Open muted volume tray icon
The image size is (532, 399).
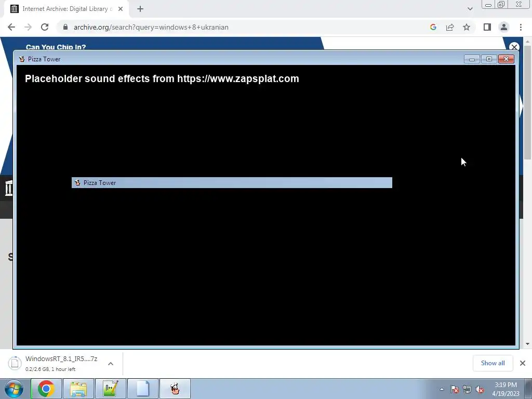(480, 389)
